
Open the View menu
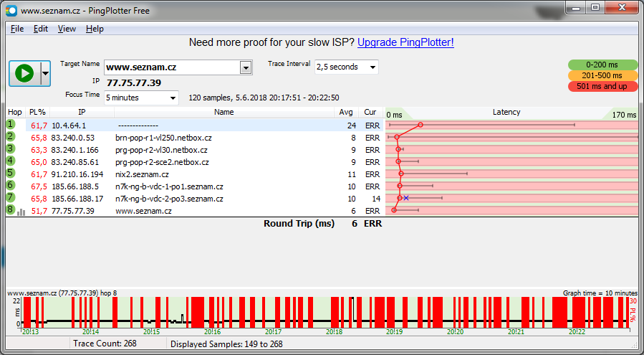pyautogui.click(x=67, y=29)
